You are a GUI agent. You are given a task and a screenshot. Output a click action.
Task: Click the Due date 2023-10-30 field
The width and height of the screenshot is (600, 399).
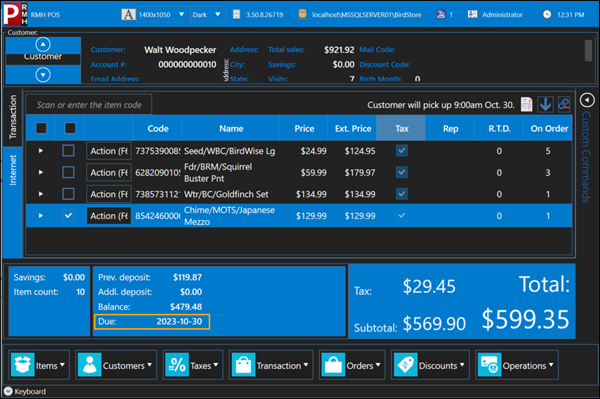152,321
